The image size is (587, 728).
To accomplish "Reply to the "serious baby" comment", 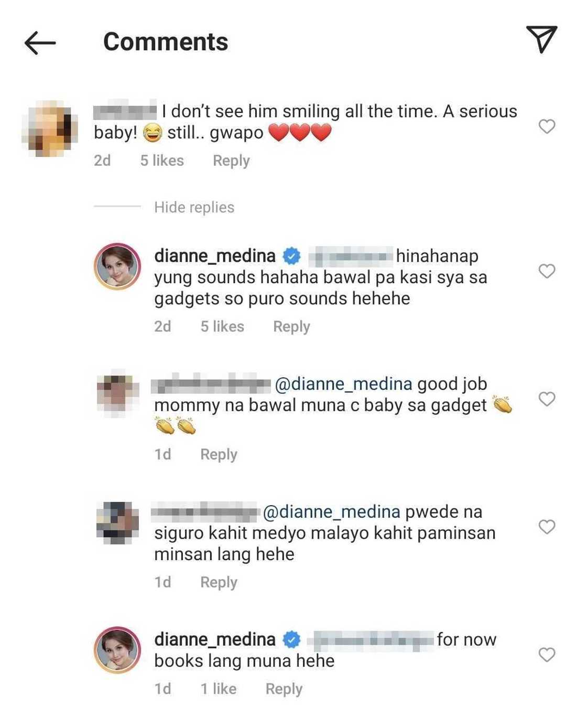I will (231, 160).
